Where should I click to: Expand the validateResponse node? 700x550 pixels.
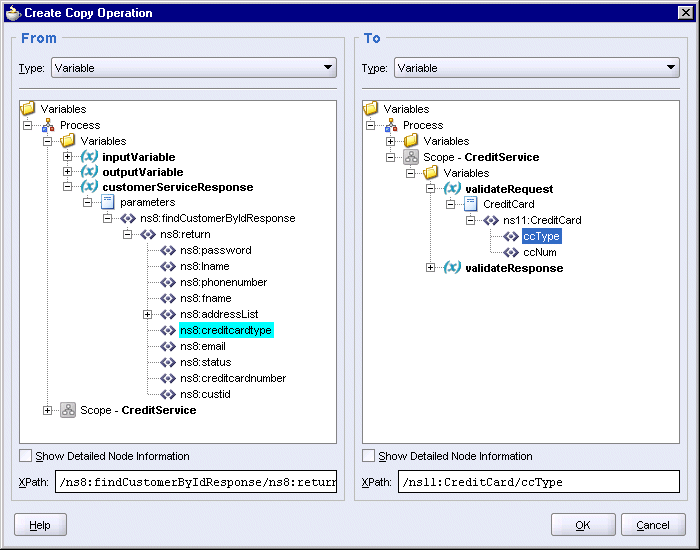coord(430,267)
